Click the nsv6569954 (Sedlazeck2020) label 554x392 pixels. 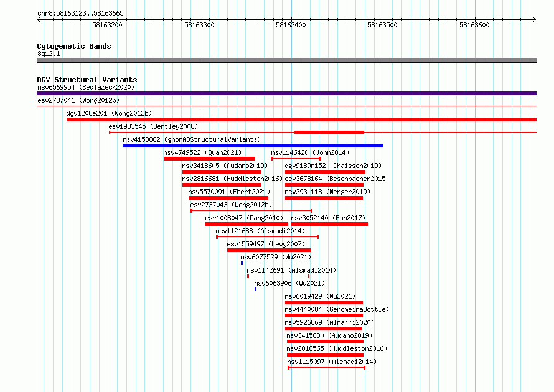click(x=86, y=87)
